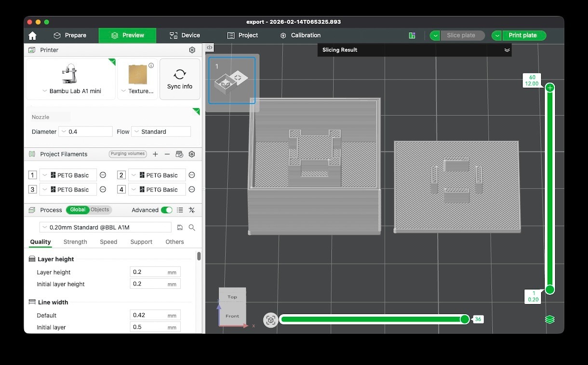Image resolution: width=588 pixels, height=365 pixels.
Task: Expand the Slicing Result panel
Action: pyautogui.click(x=507, y=50)
